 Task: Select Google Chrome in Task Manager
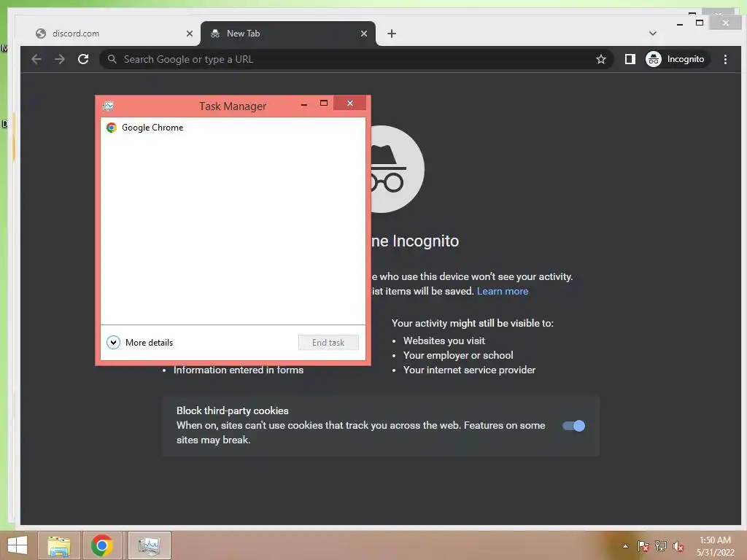coord(233,128)
